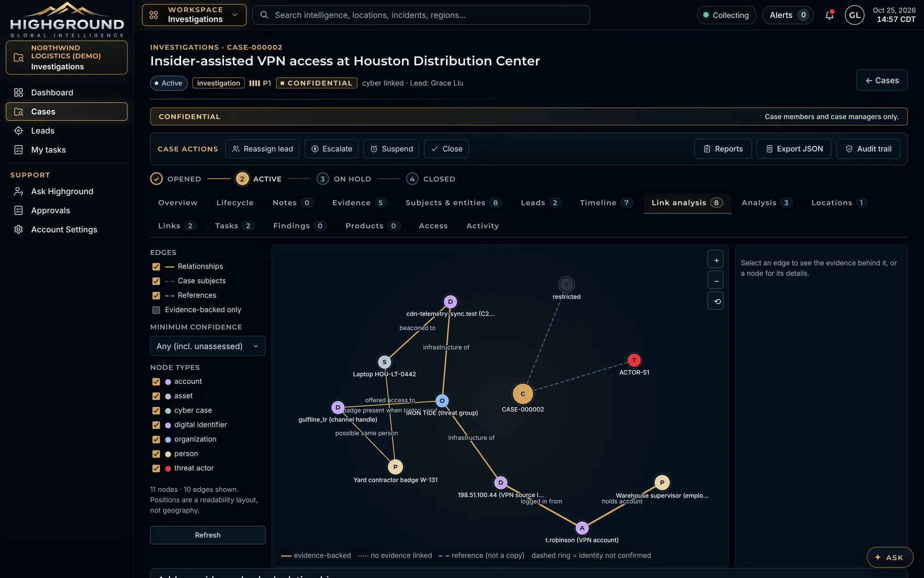Focus the intelligence search field

pyautogui.click(x=421, y=15)
